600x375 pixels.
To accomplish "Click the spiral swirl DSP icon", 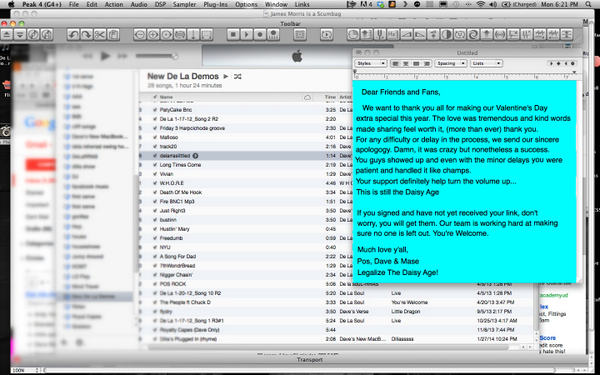I will [473, 35].
